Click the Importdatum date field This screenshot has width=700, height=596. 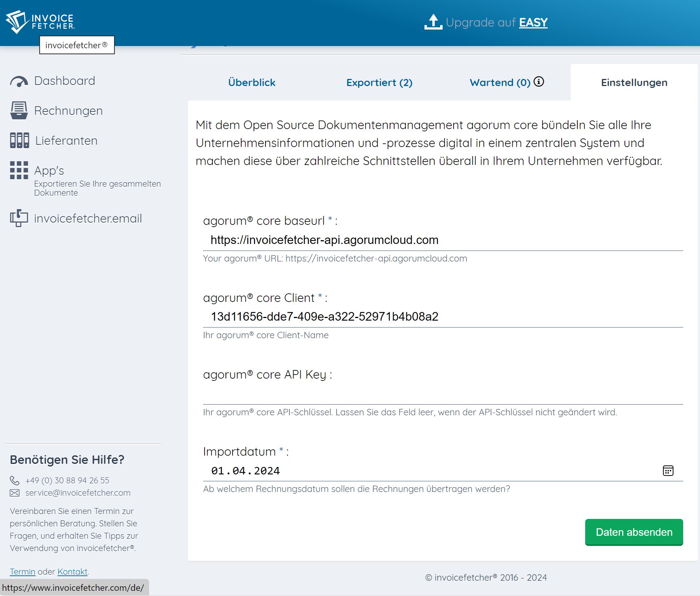pyautogui.click(x=443, y=471)
